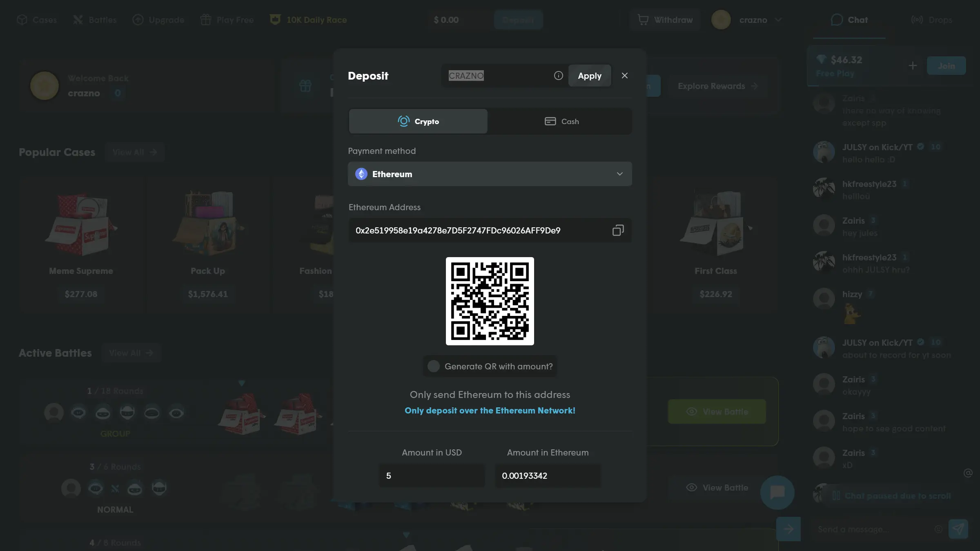The image size is (980, 551).
Task: Apply the CRAZNO promo code
Action: (590, 76)
